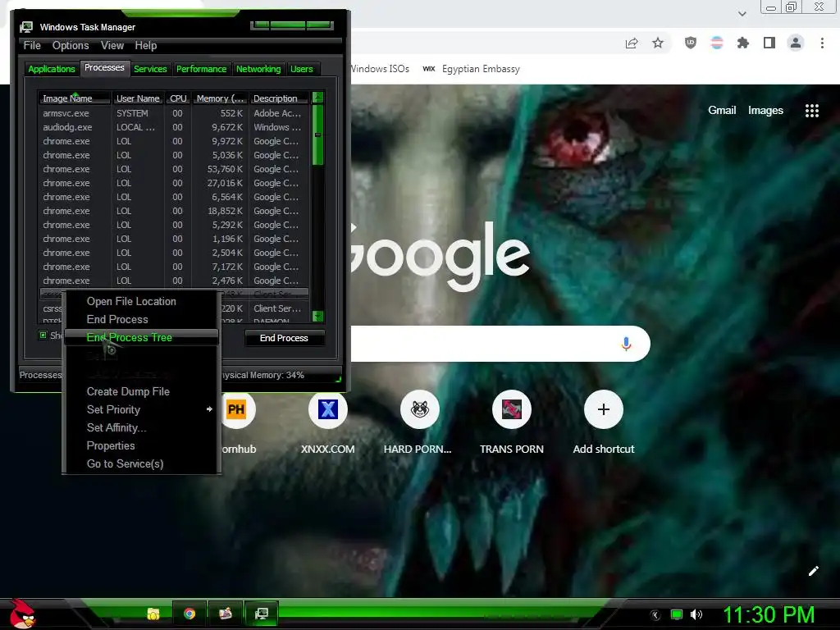Open Chrome profile avatar icon
This screenshot has width=840, height=630.
tap(796, 43)
